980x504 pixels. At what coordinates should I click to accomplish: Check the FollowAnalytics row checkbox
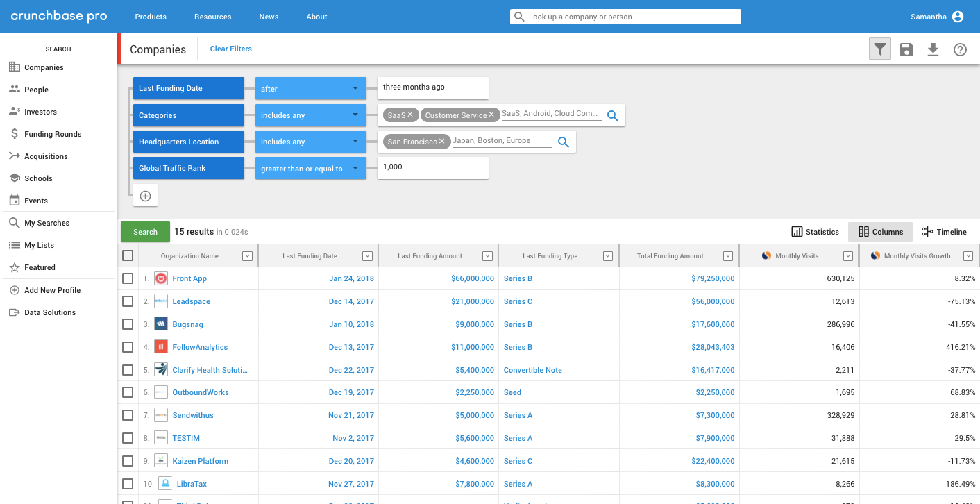(128, 347)
